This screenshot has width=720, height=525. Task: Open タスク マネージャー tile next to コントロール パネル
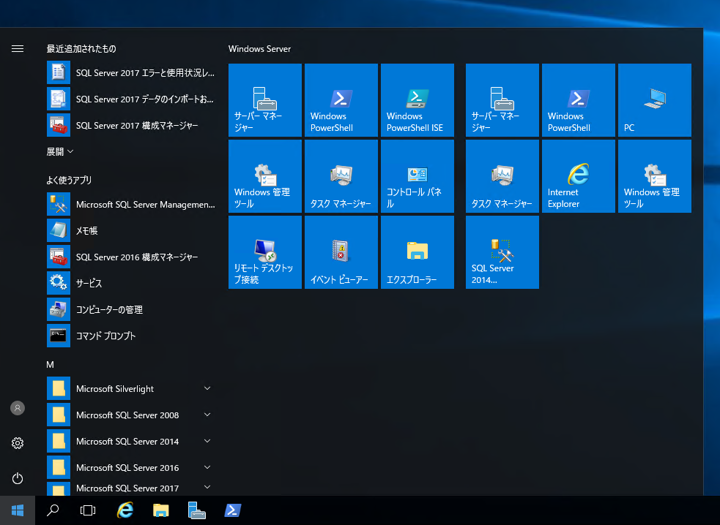[341, 176]
